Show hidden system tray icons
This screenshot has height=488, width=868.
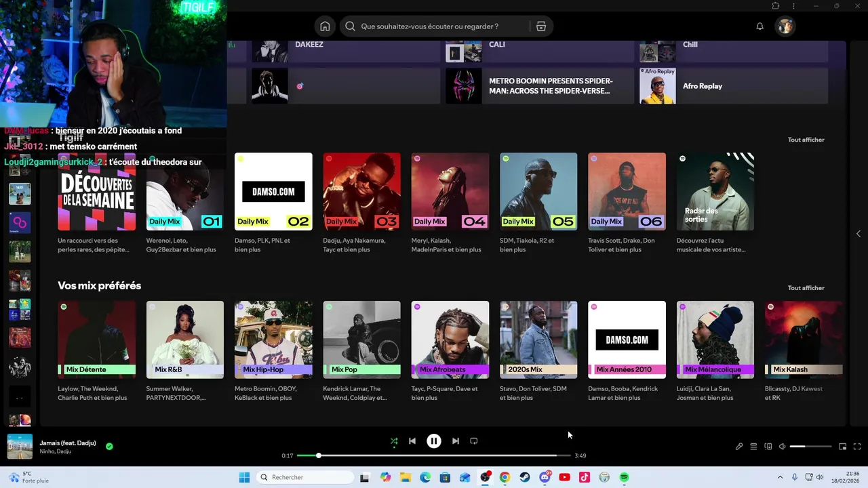pyautogui.click(x=780, y=477)
